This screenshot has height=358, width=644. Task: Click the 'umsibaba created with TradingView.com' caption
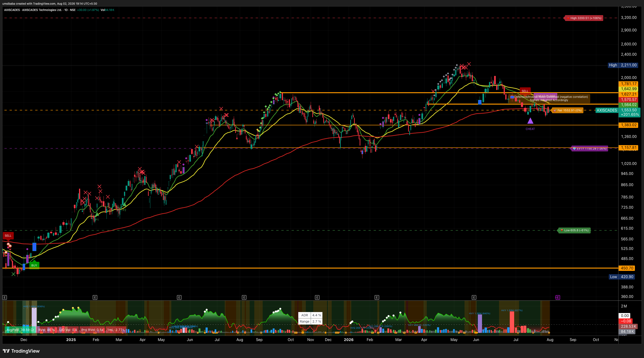click(29, 3)
